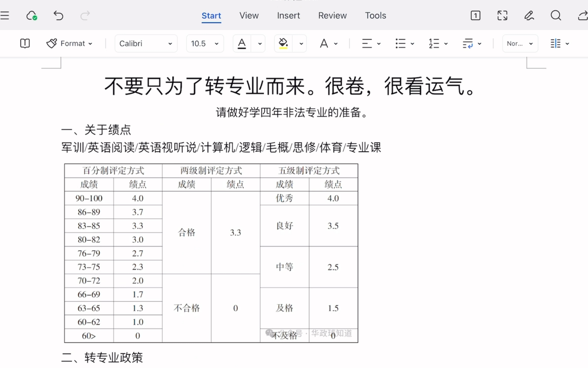Click the 60> table cell

point(89,336)
